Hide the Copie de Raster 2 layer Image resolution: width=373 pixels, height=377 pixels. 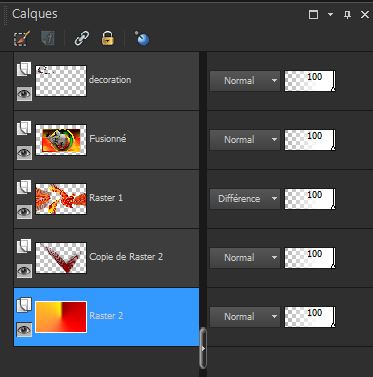point(24,271)
